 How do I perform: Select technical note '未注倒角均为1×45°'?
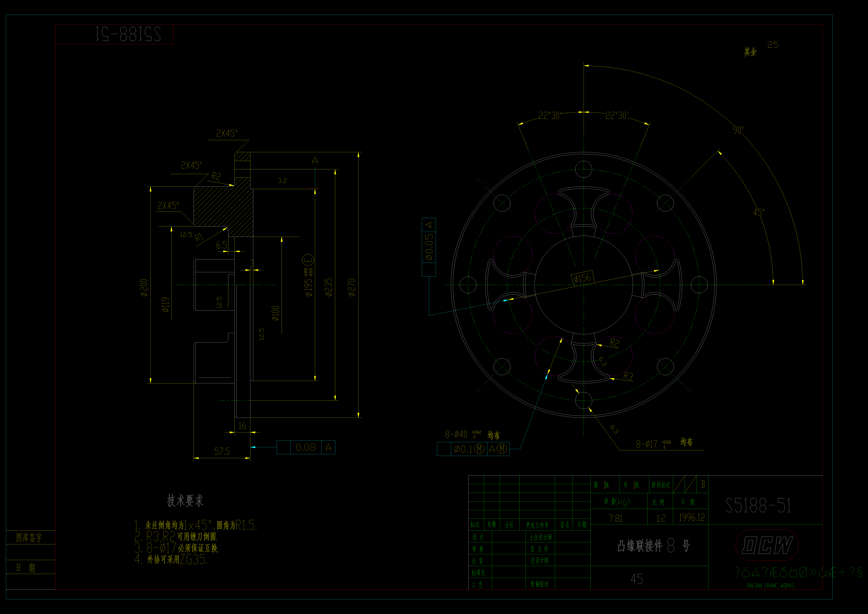coord(196,525)
